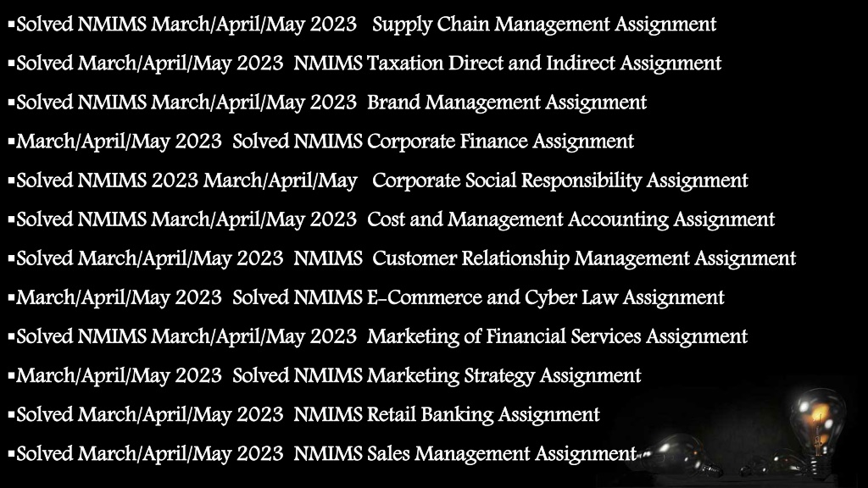Click the bullet before Marketing Strategy line

[11, 376]
